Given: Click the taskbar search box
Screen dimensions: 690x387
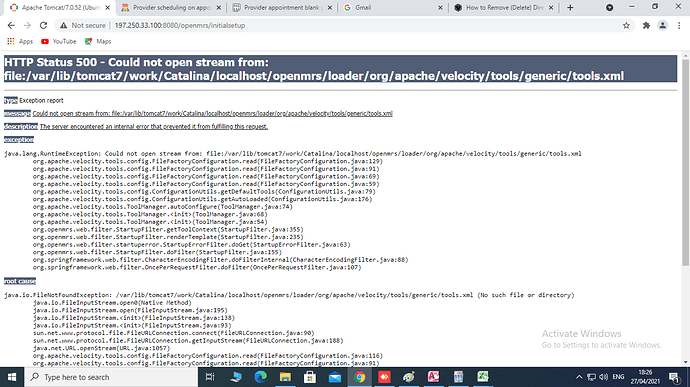Looking at the screenshot, I should (x=111, y=377).
